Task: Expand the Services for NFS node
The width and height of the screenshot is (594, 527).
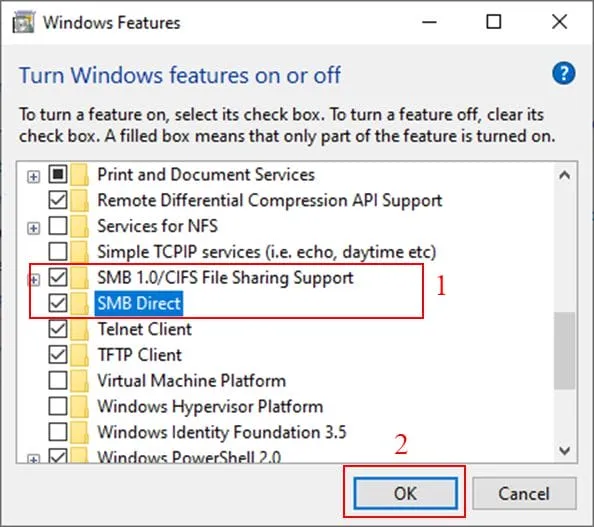Action: (33, 228)
